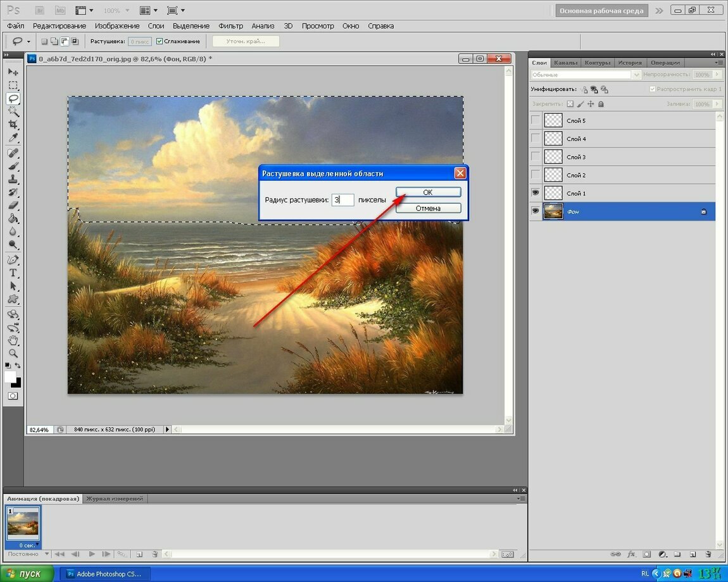Click Отмена in the feather dialog
Screen dimensions: 728x582
(428, 208)
